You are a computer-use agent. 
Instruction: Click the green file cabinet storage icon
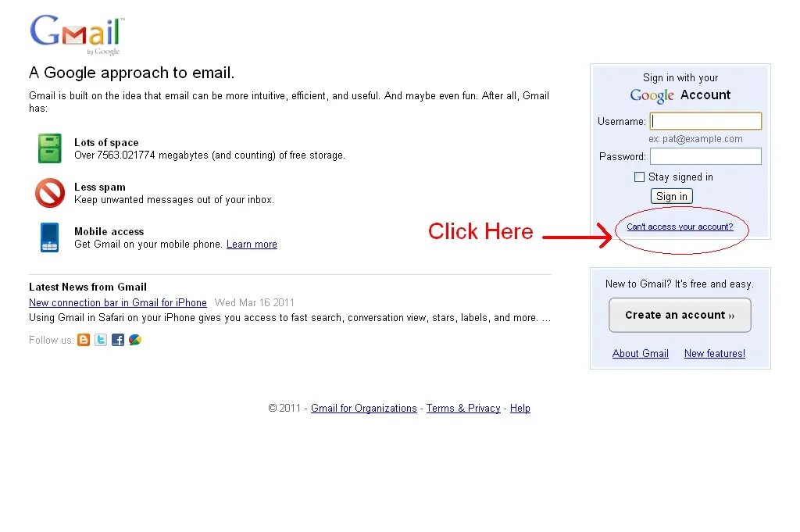click(x=49, y=148)
